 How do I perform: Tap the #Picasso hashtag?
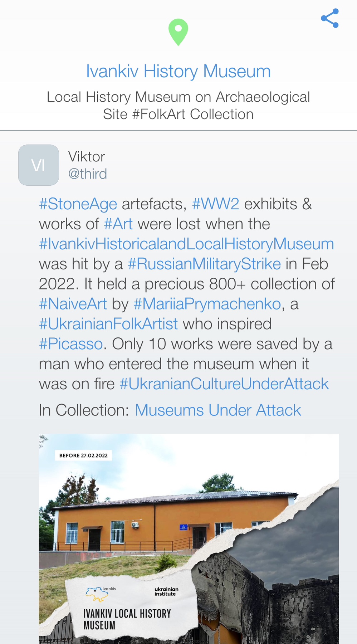[71, 344]
